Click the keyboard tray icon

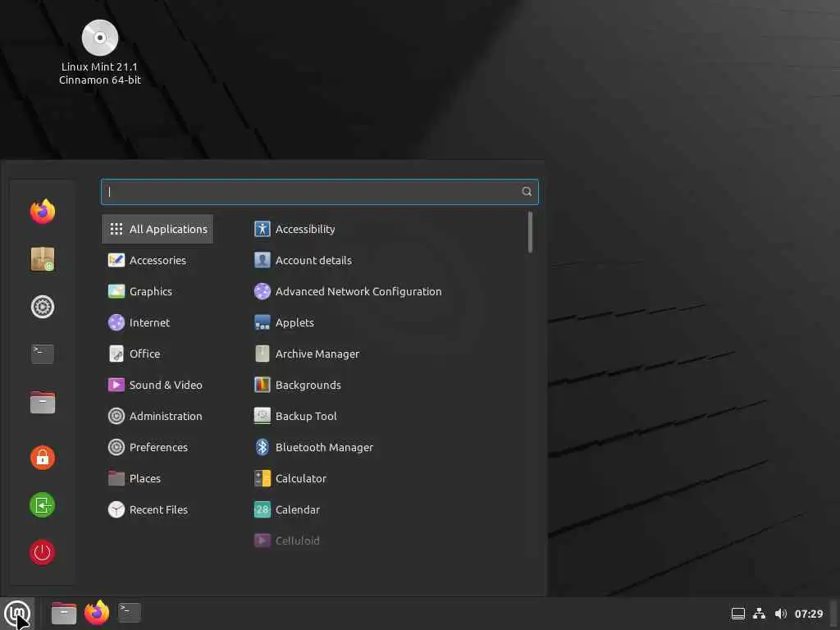click(x=738, y=614)
